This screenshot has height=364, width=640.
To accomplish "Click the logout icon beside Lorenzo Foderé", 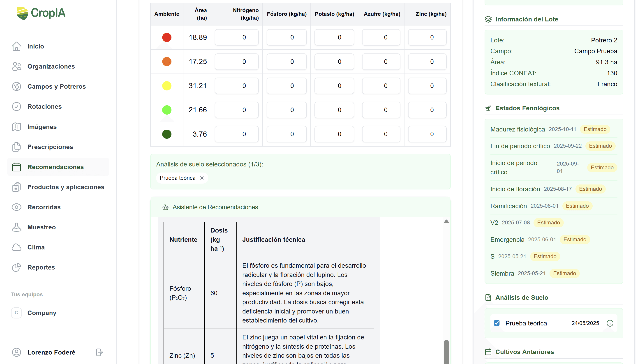I will [99, 352].
